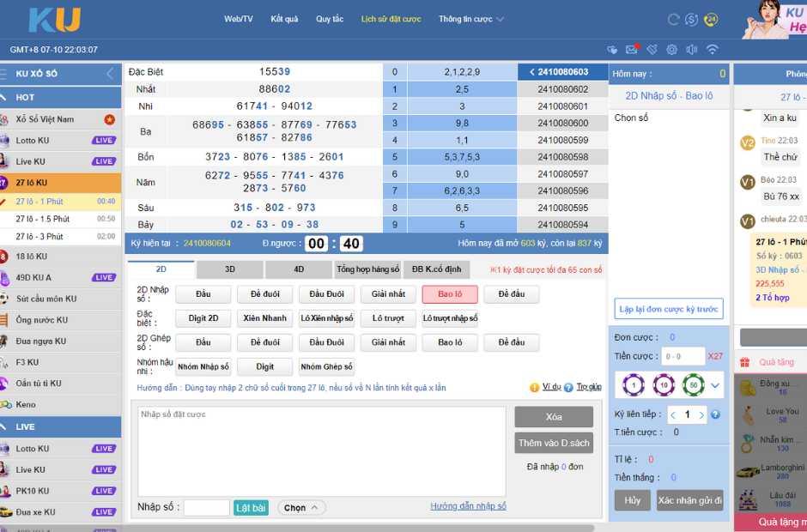Select the magenta 10 chip
807x532 pixels.
[x=664, y=385]
